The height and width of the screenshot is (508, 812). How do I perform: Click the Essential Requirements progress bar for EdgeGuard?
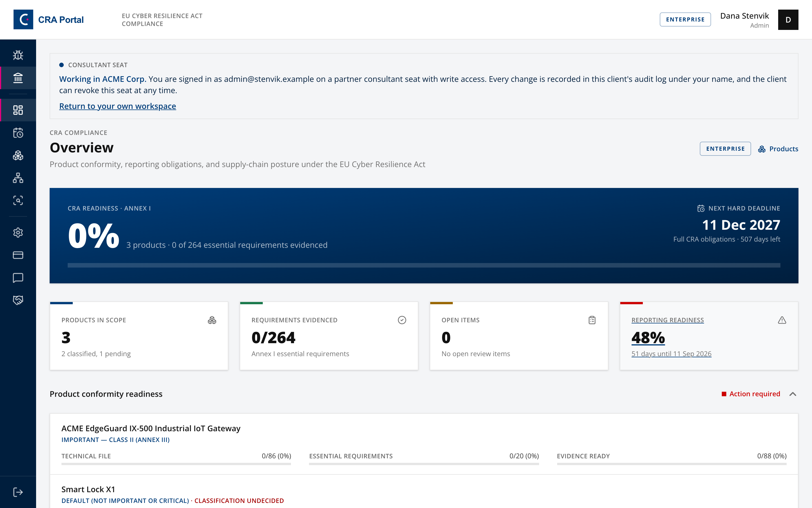(x=424, y=464)
